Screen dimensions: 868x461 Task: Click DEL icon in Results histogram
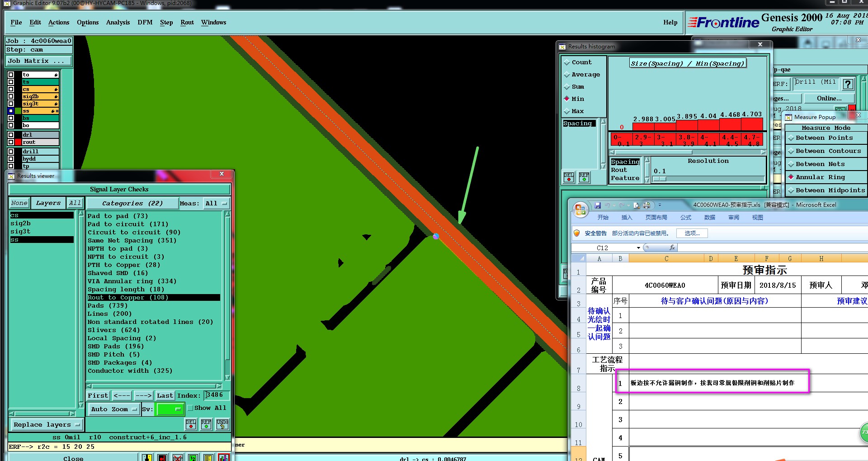(x=569, y=177)
